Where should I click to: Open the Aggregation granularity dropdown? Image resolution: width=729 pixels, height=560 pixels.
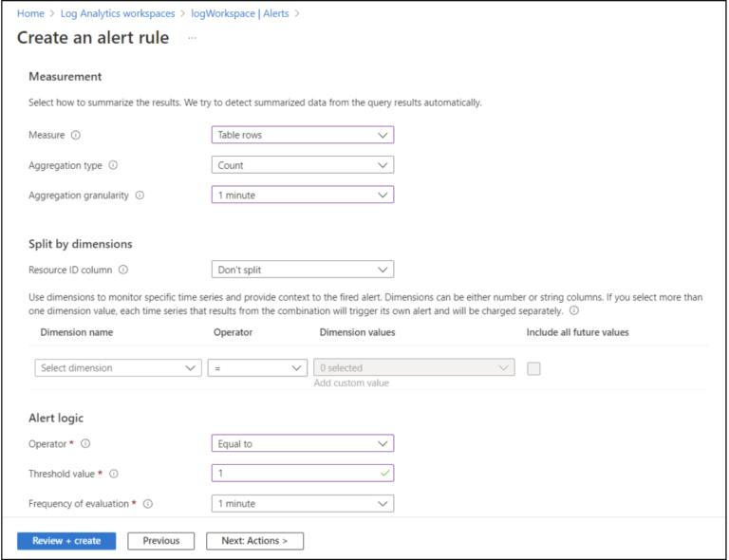point(302,196)
